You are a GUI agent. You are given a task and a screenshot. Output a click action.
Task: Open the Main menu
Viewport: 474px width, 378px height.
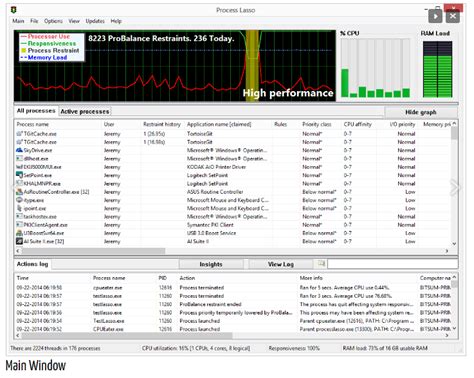pyautogui.click(x=18, y=21)
